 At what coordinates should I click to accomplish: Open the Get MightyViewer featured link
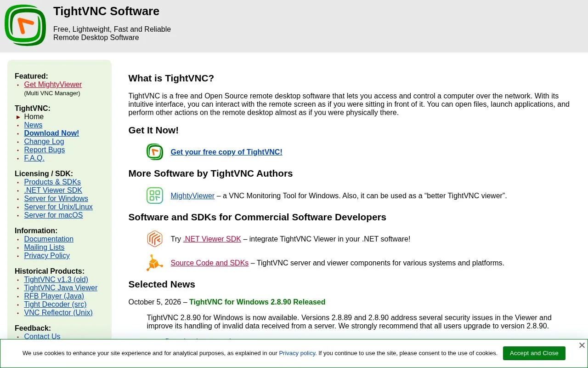[x=53, y=85]
